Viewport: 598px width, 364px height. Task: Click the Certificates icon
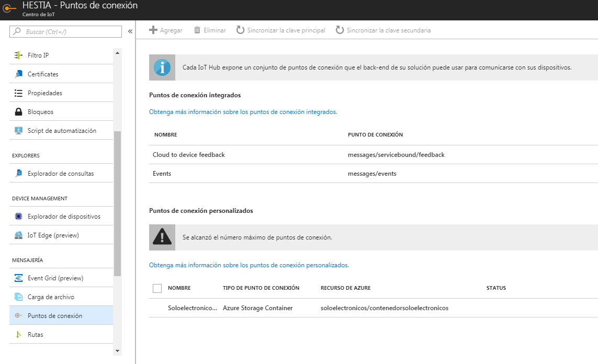click(18, 74)
